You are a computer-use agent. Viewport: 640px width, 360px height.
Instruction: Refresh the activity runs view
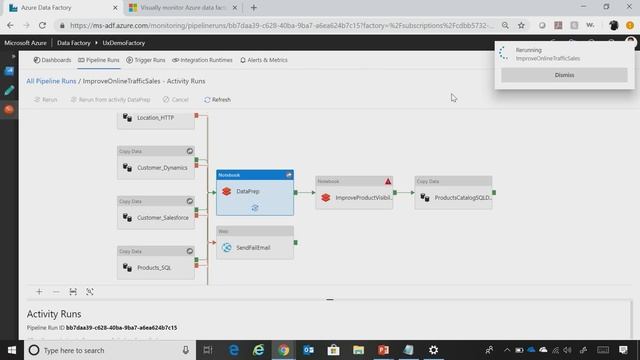[218, 100]
